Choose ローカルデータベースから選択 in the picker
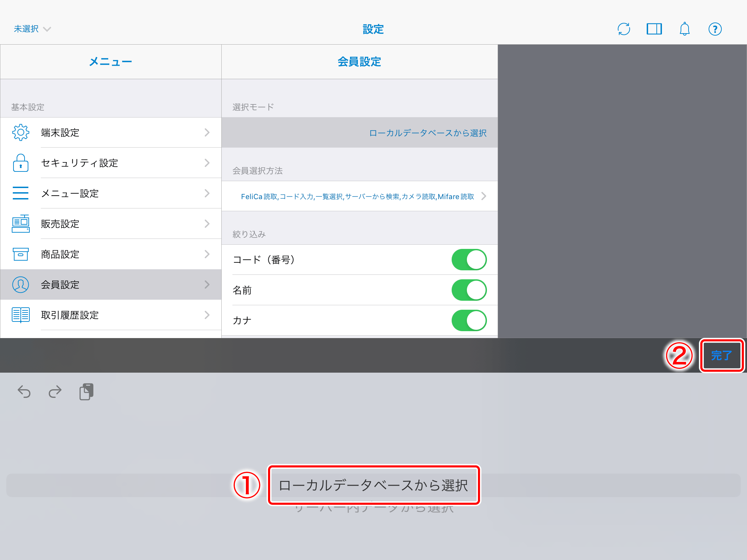 [373, 485]
